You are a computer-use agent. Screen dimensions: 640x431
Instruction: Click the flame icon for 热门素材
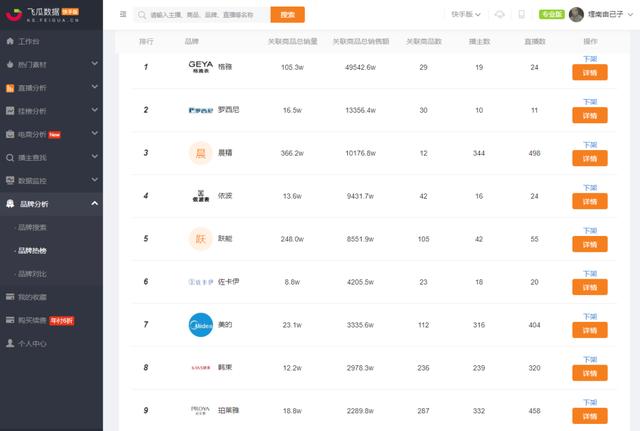pos(10,64)
